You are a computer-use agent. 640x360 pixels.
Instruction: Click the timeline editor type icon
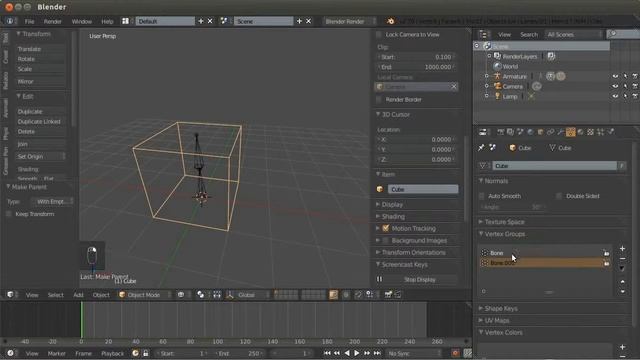pos(10,353)
